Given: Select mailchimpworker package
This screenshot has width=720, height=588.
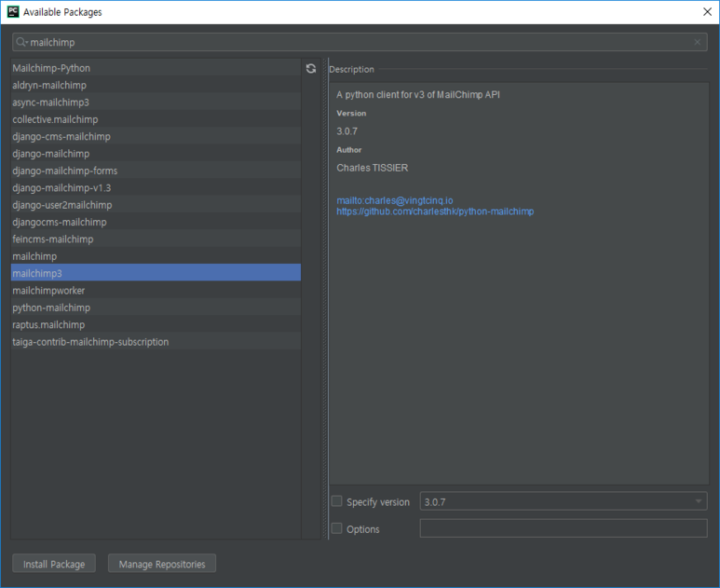Looking at the screenshot, I should (x=156, y=291).
